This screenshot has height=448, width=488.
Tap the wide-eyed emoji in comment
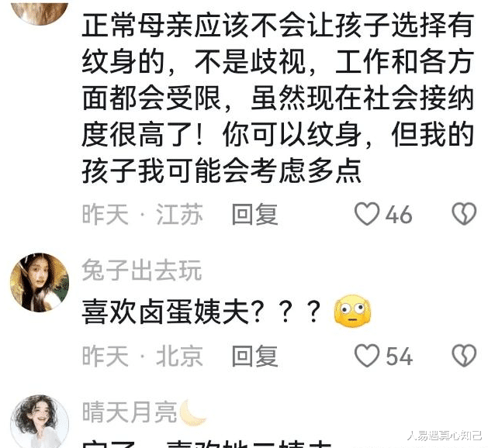(x=352, y=312)
